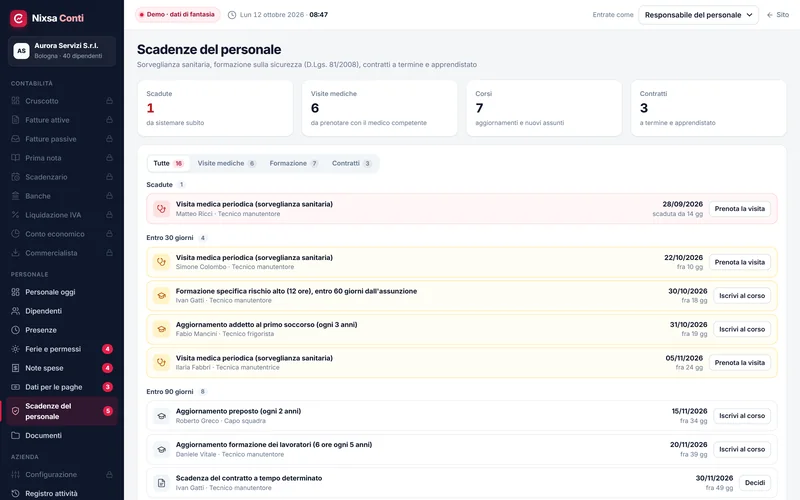Click the Note spese receipt icon
800x500 pixels.
point(15,368)
